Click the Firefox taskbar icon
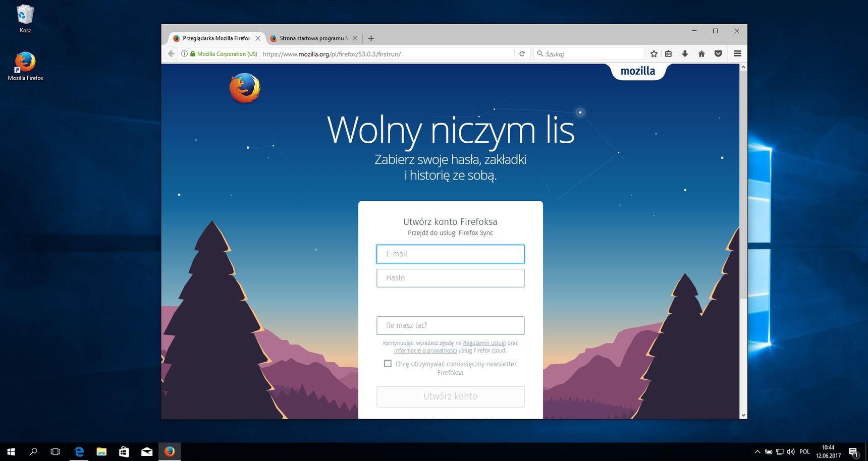This screenshot has height=461, width=868. point(170,451)
